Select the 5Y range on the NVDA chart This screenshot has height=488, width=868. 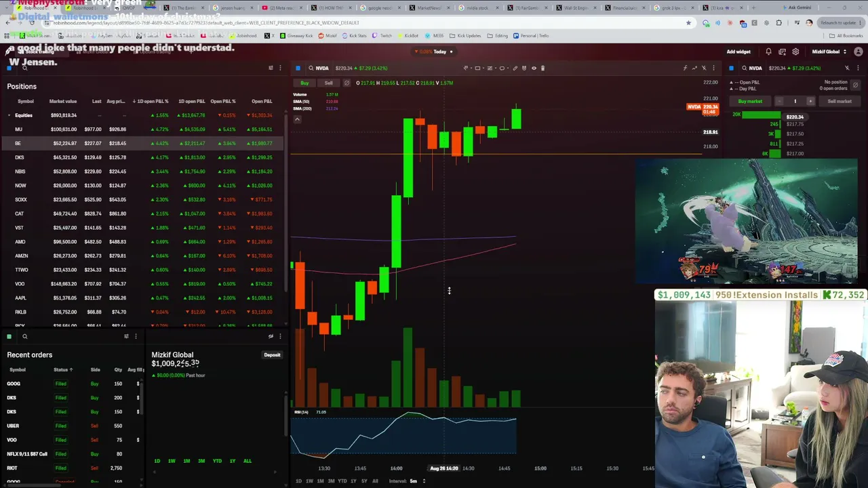click(364, 481)
